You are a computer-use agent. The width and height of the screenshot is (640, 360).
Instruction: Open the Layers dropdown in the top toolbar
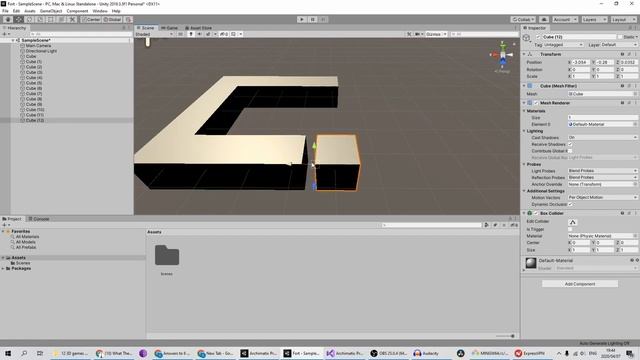pos(594,20)
